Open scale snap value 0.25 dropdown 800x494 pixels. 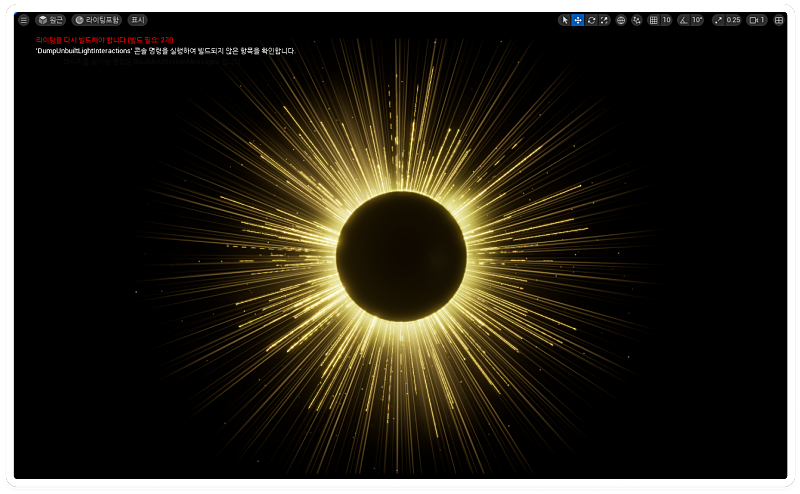tap(733, 20)
